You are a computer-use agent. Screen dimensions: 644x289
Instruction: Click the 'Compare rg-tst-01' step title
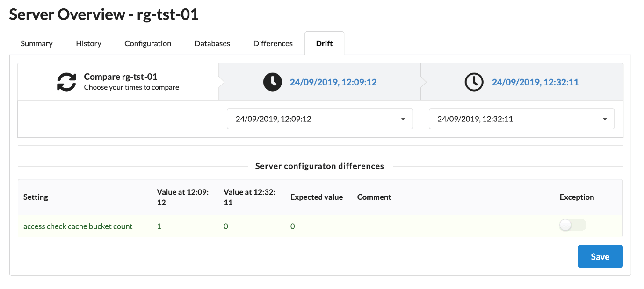tap(120, 77)
